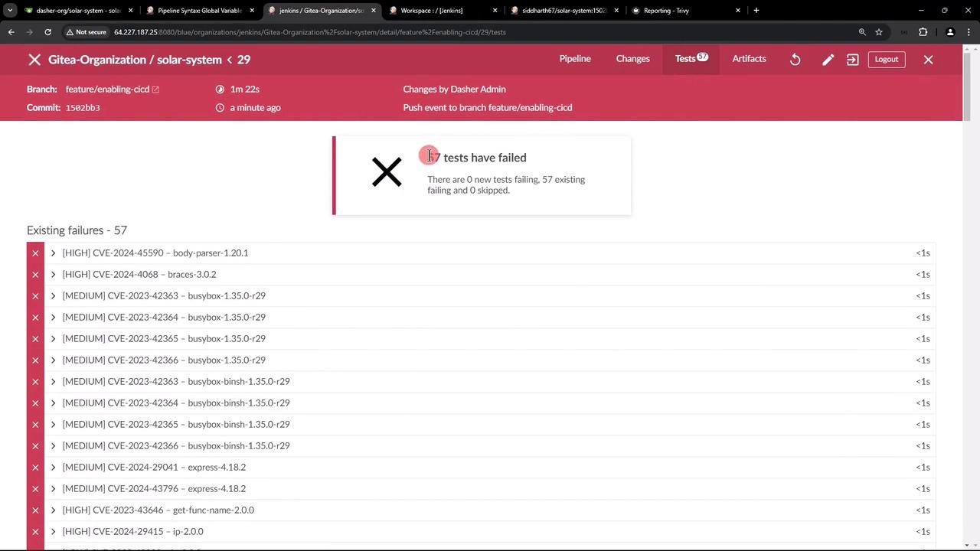Focus the browser address bar URL
Image resolution: width=980 pixels, height=551 pixels.
point(310,32)
